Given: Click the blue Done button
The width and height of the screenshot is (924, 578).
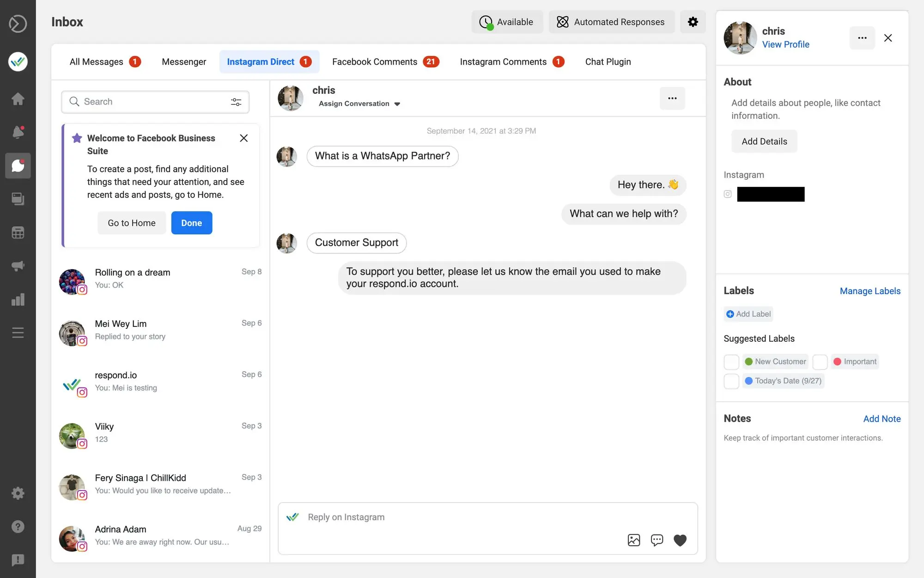Looking at the screenshot, I should (x=192, y=223).
